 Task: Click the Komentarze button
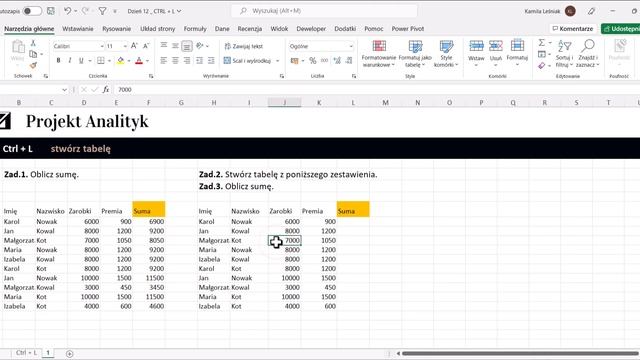point(573,29)
